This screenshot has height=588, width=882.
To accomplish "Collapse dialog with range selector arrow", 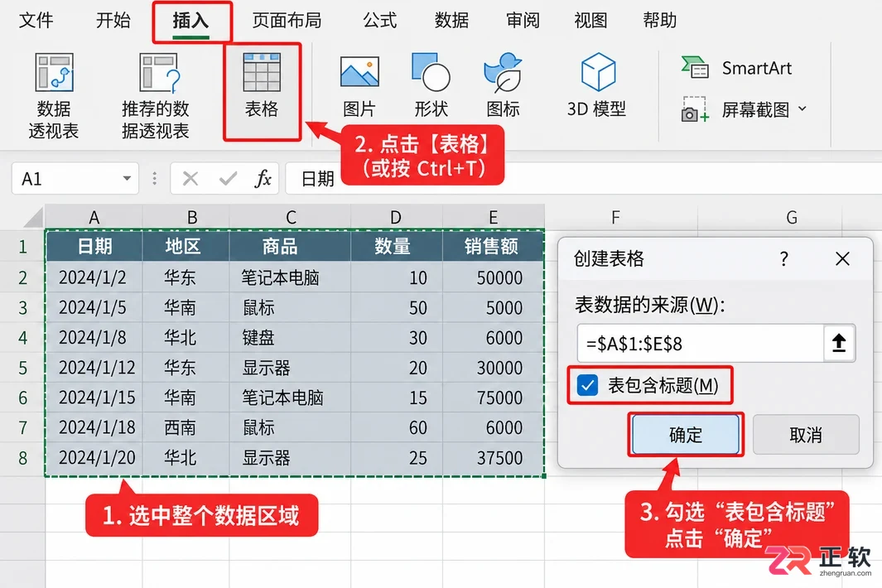I will [839, 343].
